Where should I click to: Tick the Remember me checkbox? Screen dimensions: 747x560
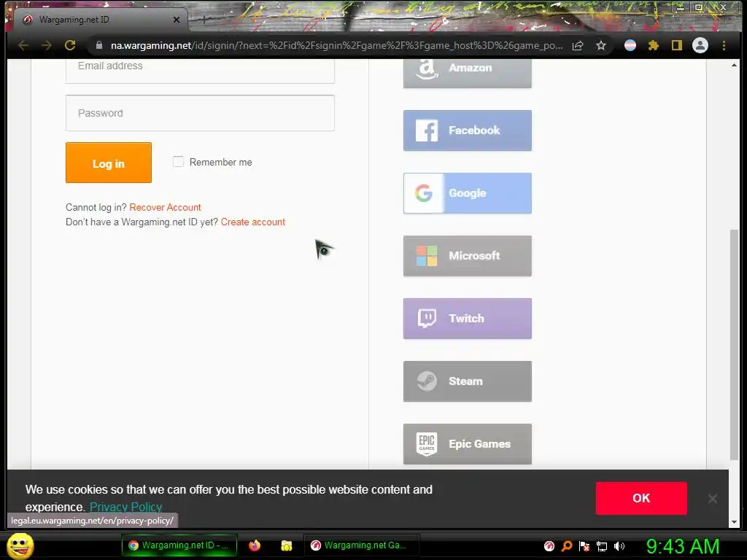[178, 162]
